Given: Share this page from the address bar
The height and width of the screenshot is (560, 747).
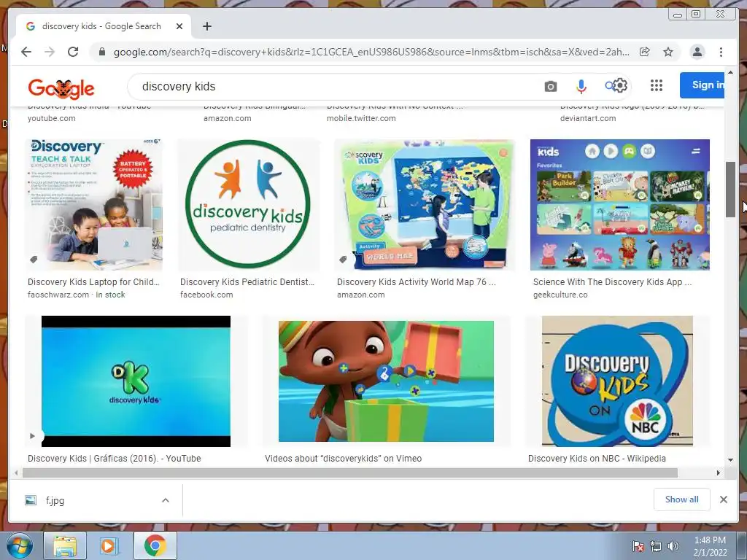Looking at the screenshot, I should [x=645, y=52].
